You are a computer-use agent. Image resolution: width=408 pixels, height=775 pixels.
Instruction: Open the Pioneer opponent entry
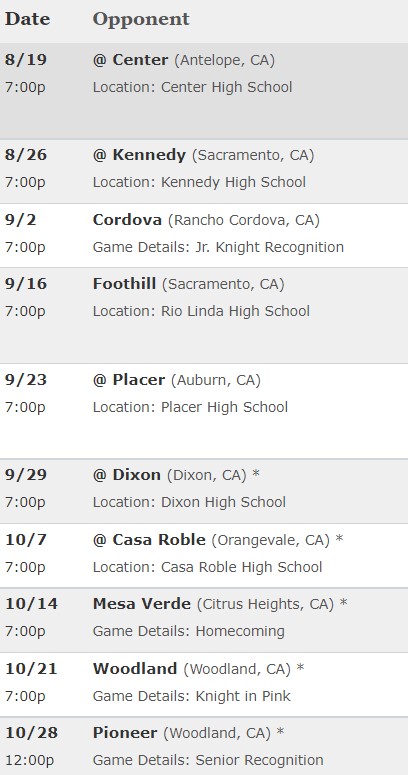tap(125, 732)
